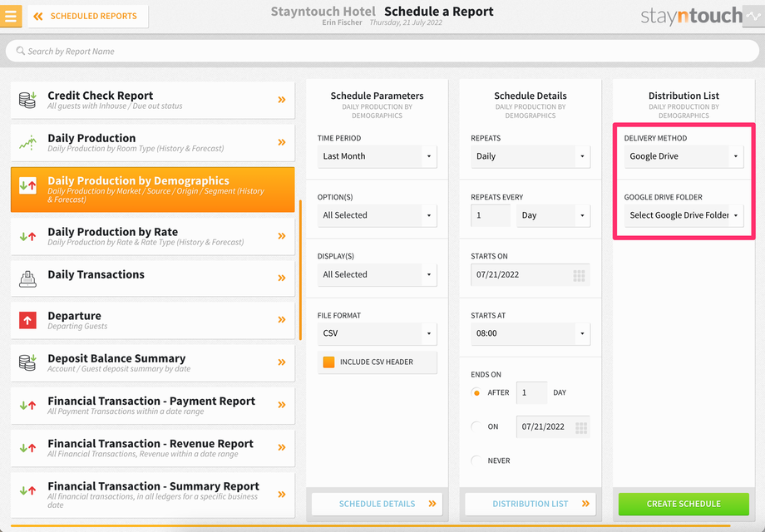The width and height of the screenshot is (765, 532).
Task: Click the chevron on the Summary Report row
Action: (282, 495)
